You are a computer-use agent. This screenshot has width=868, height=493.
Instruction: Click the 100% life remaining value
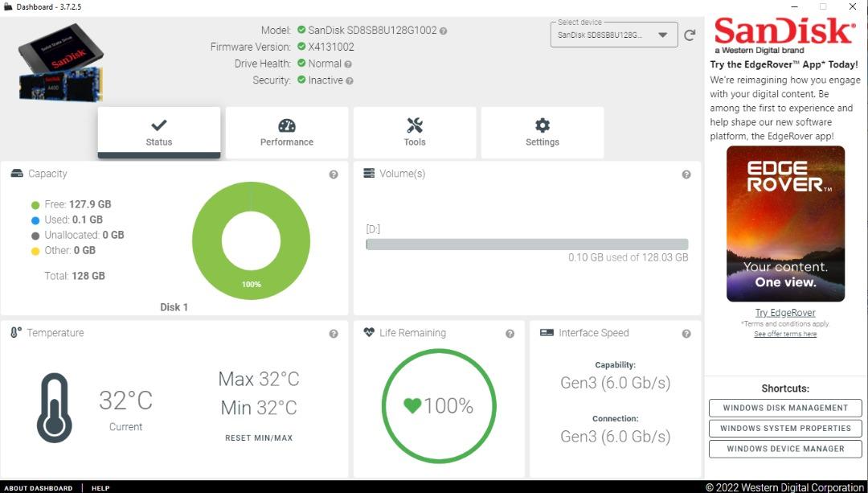[x=448, y=406]
